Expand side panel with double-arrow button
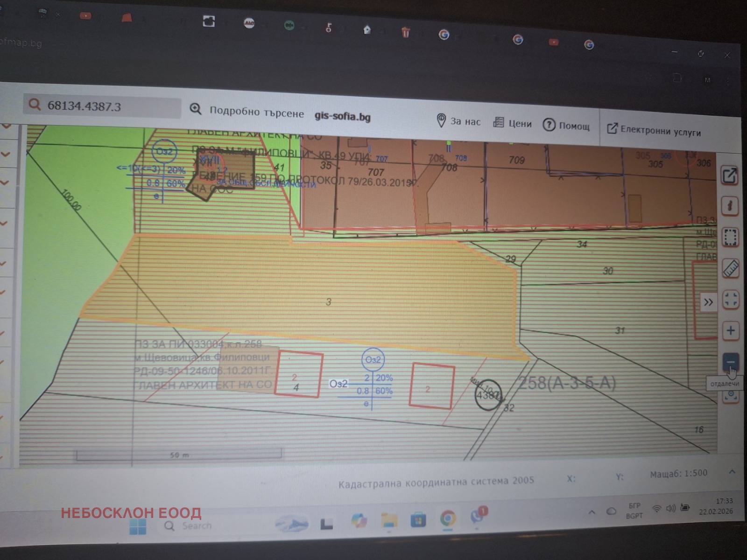 point(708,302)
